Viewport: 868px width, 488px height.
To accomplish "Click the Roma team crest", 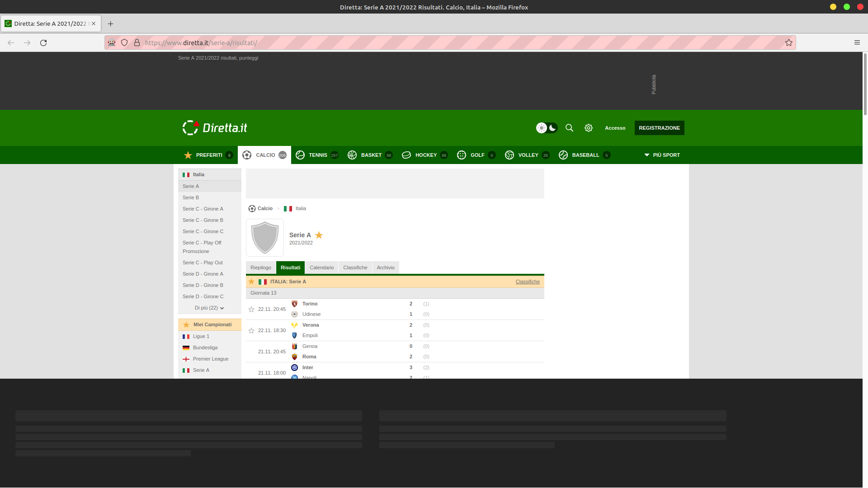I will click(x=294, y=357).
